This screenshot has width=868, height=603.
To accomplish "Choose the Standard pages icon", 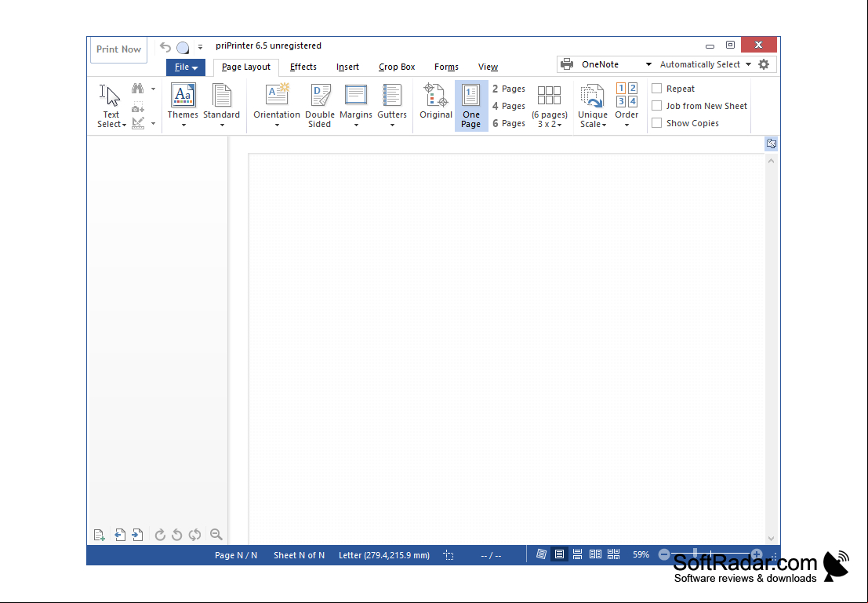I will [221, 95].
